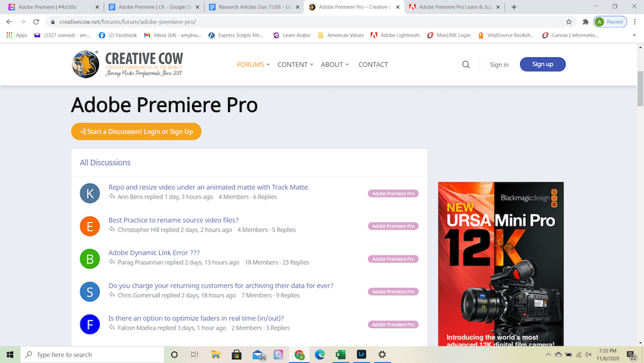The height and width of the screenshot is (363, 644).
Task: Expand the ABOUT dropdown menu
Action: 335,64
